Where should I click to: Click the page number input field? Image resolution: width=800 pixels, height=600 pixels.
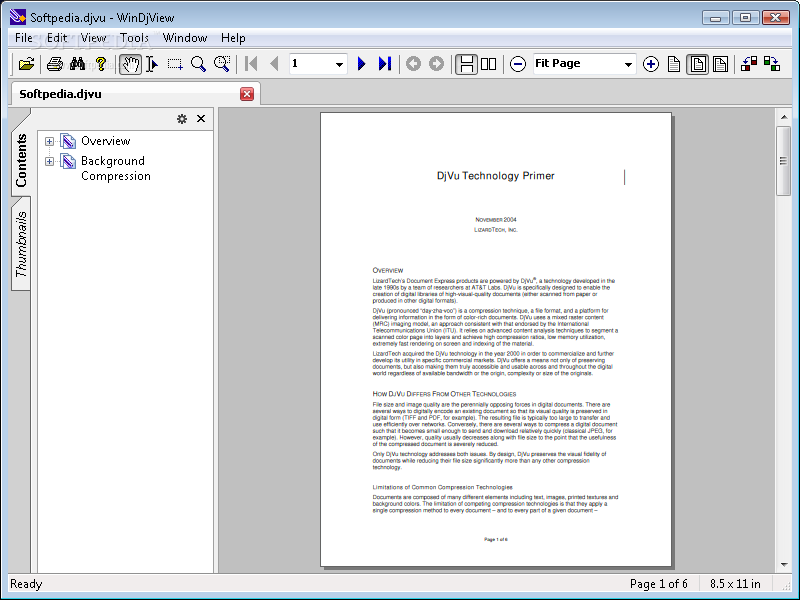point(311,64)
